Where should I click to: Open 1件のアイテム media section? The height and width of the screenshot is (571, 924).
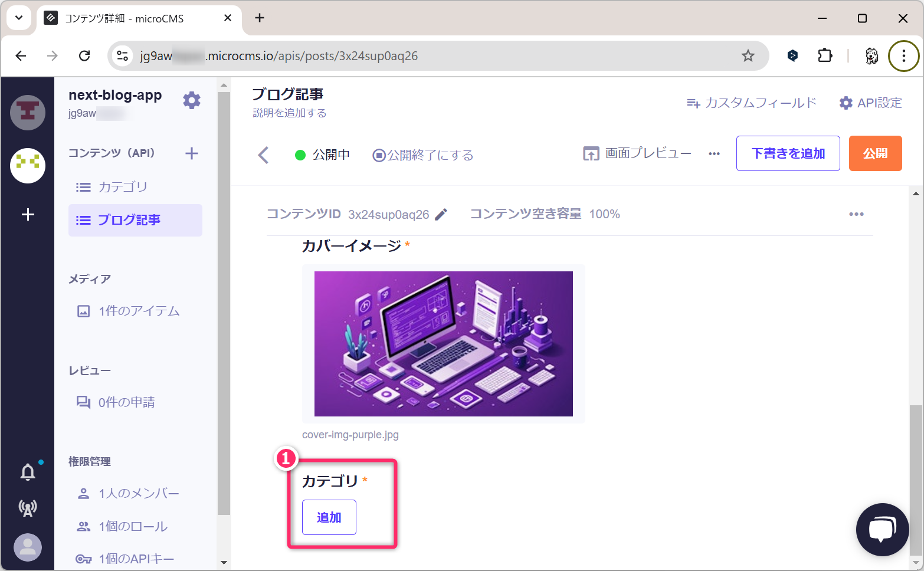[x=138, y=311]
